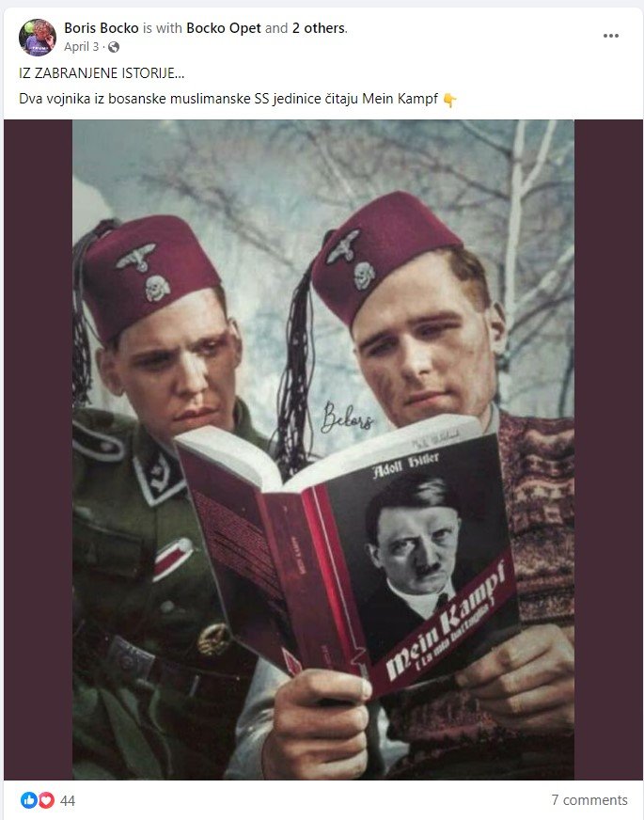Open Boris Bocko's profile picture avatar
The image size is (644, 820).
pyautogui.click(x=37, y=37)
